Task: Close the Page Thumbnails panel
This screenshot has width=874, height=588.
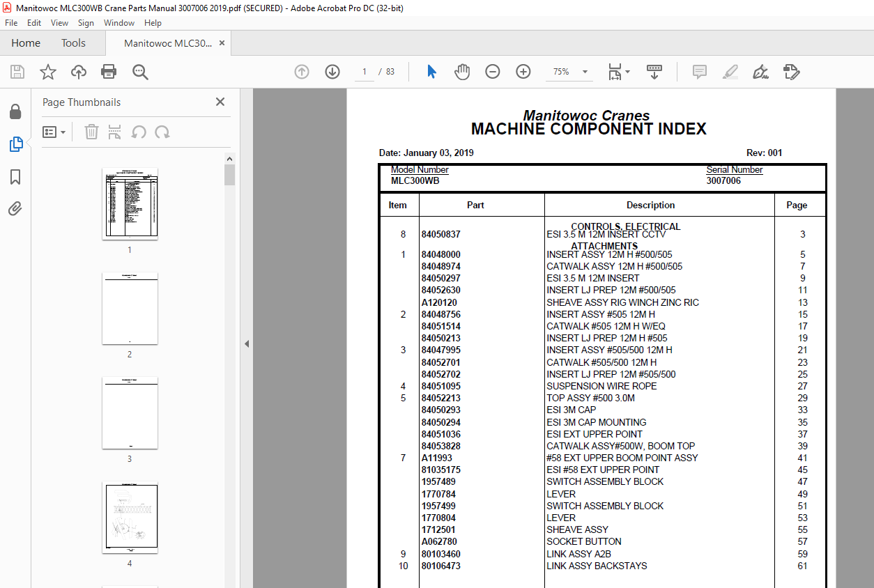Action: pos(220,102)
